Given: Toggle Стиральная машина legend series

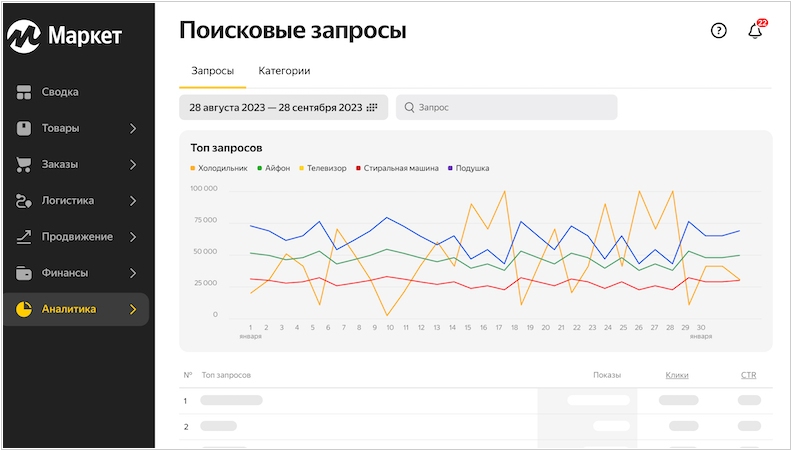Looking at the screenshot, I should click(x=398, y=168).
